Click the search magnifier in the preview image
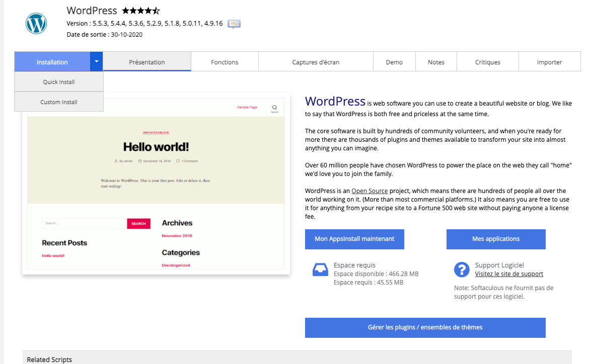Screen dimensions: 589x364 tap(274, 107)
